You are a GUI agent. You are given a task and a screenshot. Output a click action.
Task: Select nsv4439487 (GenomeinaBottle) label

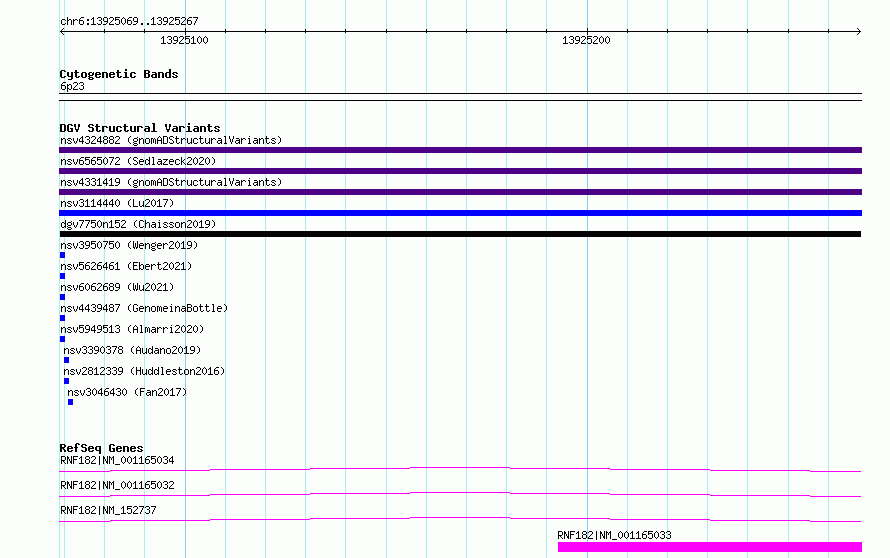click(x=144, y=308)
